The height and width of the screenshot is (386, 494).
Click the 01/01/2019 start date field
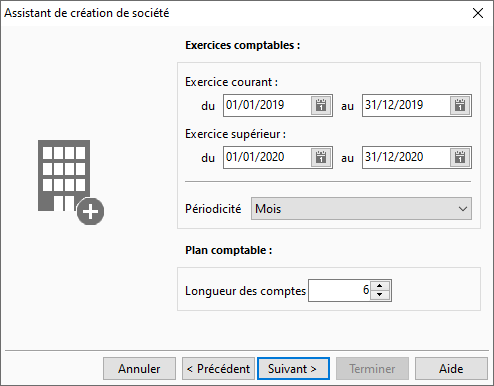pyautogui.click(x=267, y=105)
